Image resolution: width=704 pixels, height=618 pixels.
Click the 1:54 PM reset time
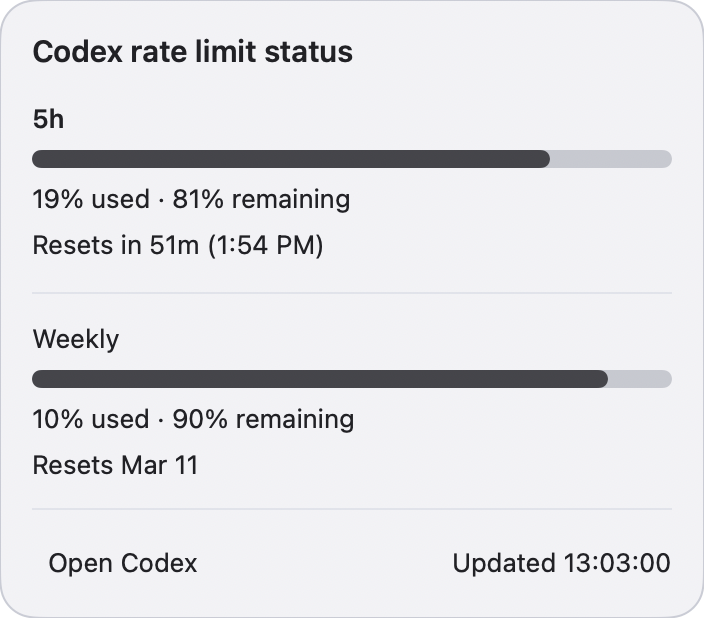[264, 246]
